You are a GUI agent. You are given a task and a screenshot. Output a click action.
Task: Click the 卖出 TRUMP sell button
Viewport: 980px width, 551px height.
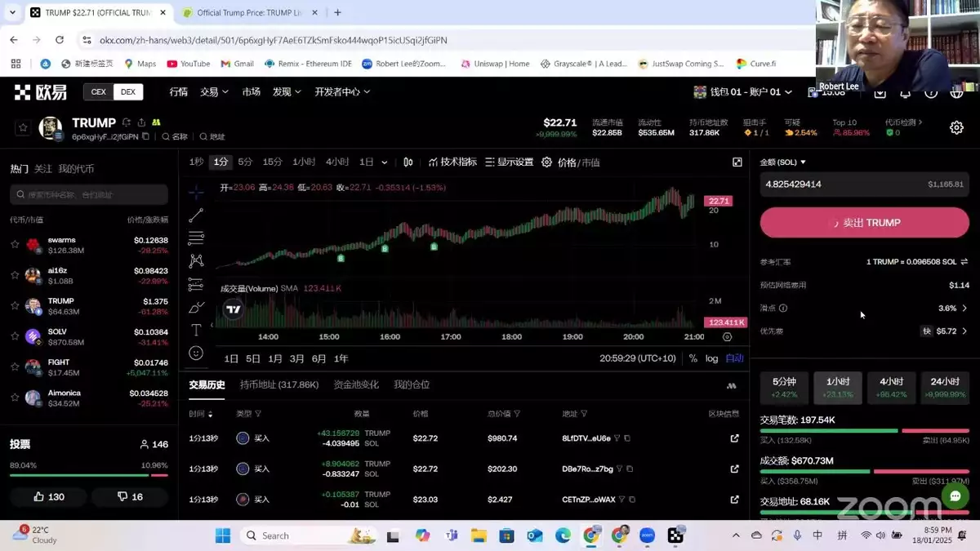click(x=865, y=223)
